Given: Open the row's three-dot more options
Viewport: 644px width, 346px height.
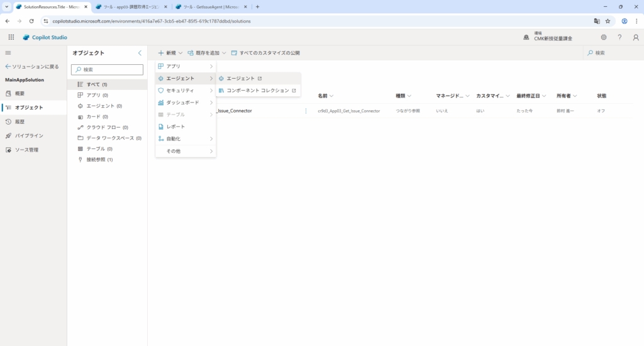Looking at the screenshot, I should [306, 111].
